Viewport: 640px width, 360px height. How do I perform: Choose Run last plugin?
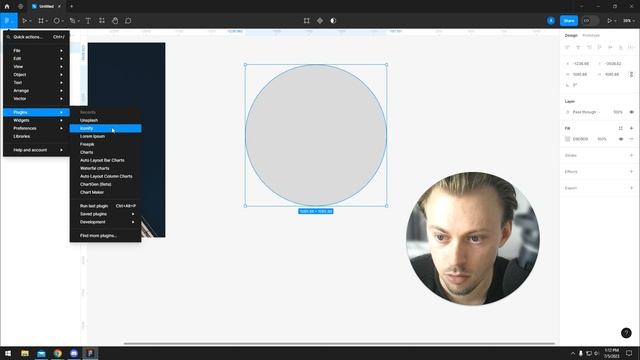coord(106,206)
